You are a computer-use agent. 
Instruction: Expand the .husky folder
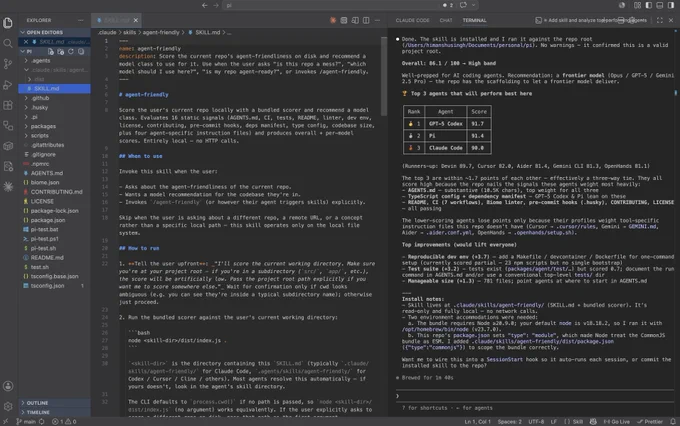coord(54,108)
